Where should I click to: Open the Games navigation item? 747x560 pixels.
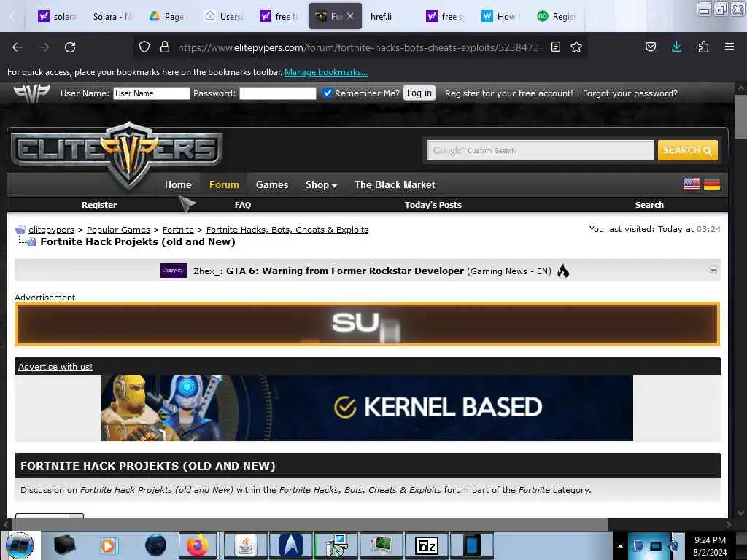pyautogui.click(x=272, y=184)
